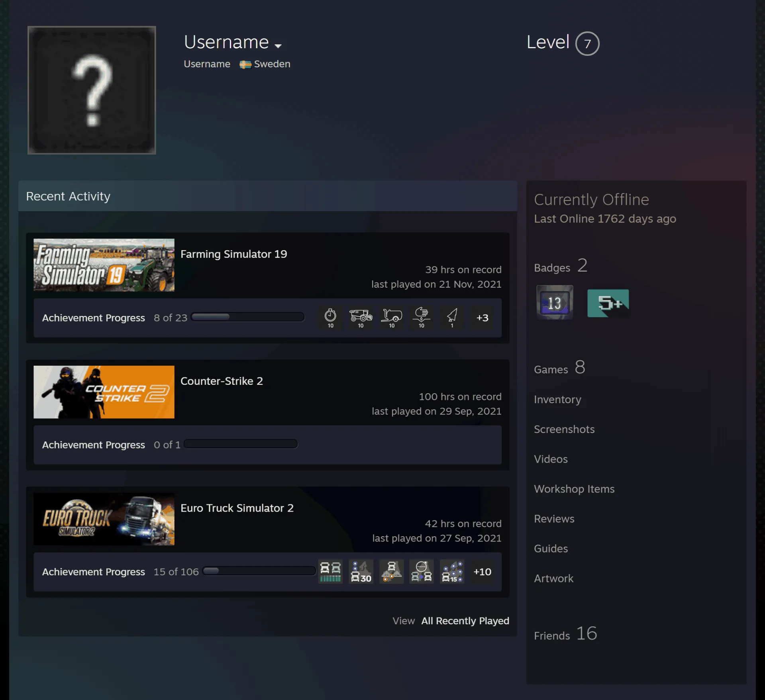
Task: Open the Farming Simulator 19 game banner
Action: coord(104,265)
